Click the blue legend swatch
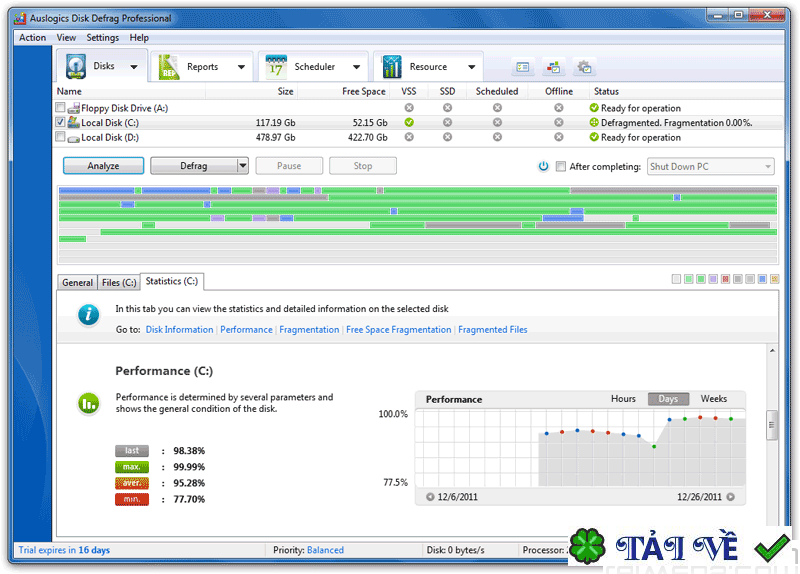This screenshot has width=800, height=574. [x=762, y=279]
